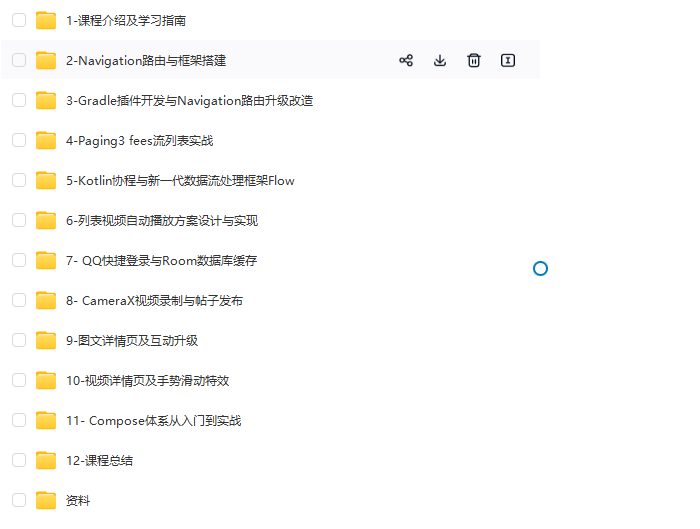This screenshot has width=700, height=529.
Task: Check the box for 1-课程介绍及学习指南
Action: pos(19,20)
